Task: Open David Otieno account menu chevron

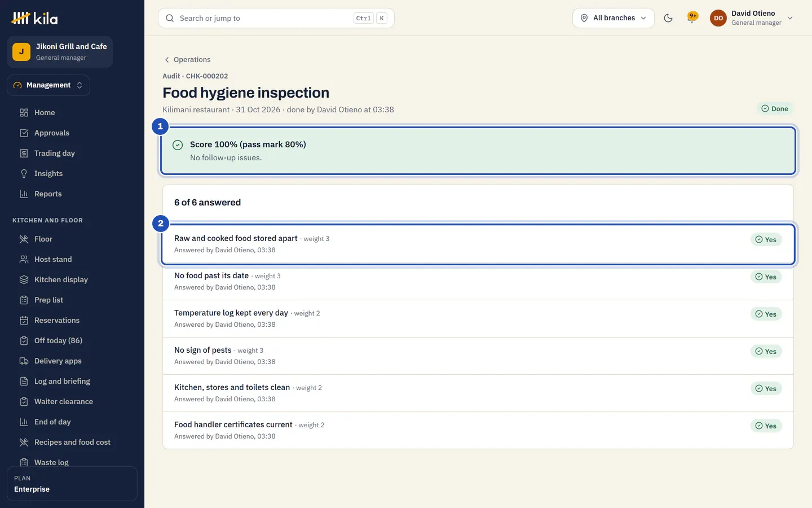Action: pos(790,18)
